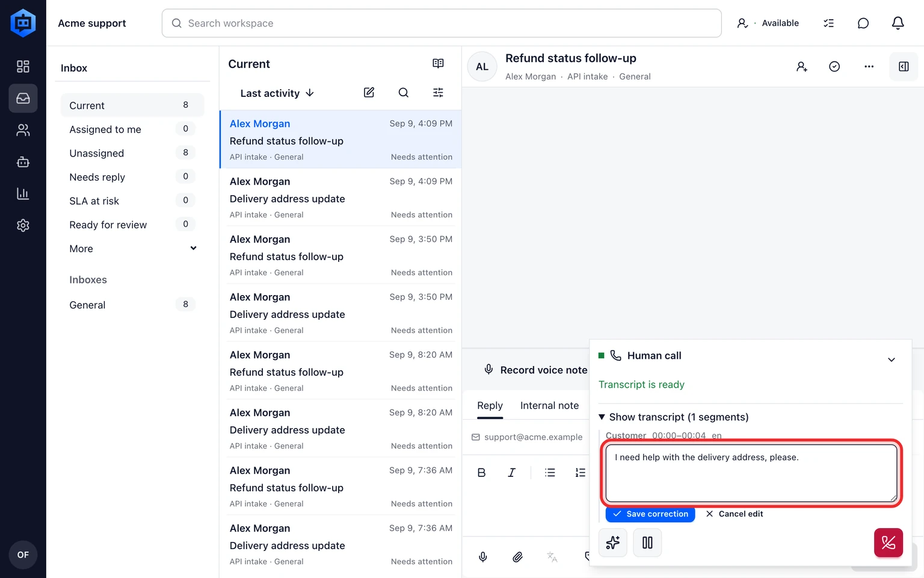924x578 pixels.
Task: Open Delivery address update from Sep 9, 8:20 AM
Action: click(x=341, y=428)
